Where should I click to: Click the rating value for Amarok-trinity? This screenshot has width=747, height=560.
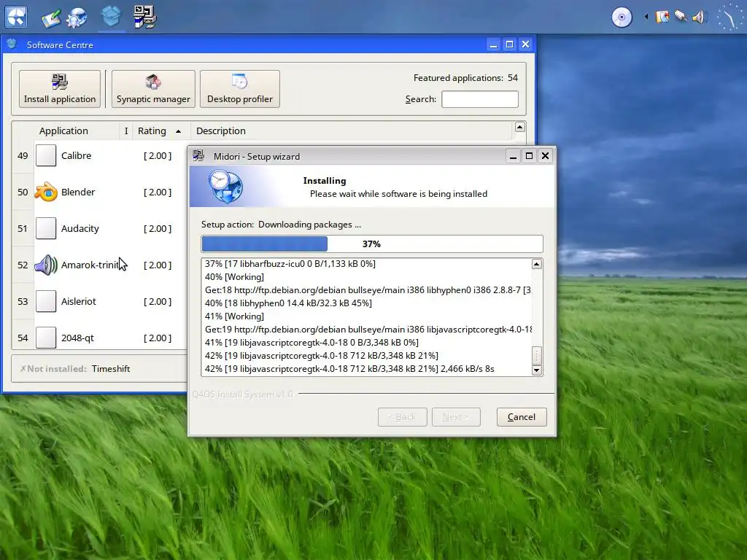(x=158, y=265)
